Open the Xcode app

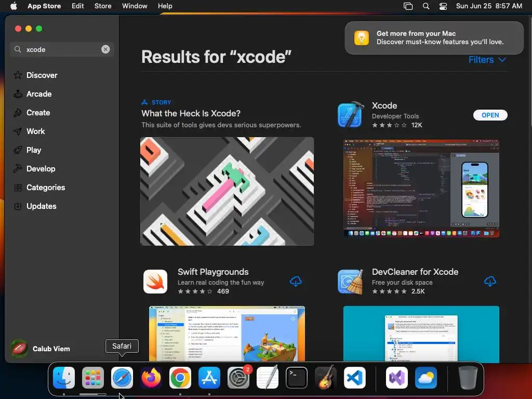(490, 115)
